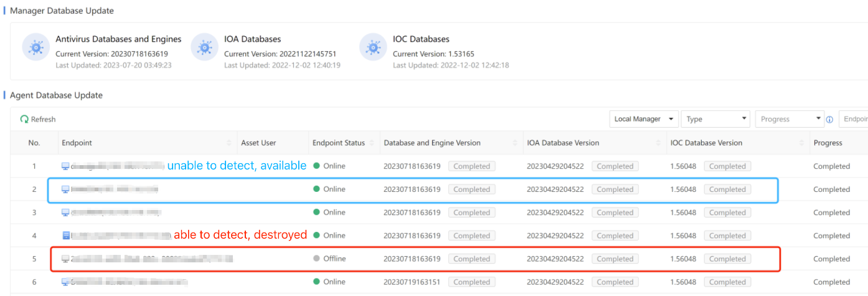Image resolution: width=868 pixels, height=296 pixels.
Task: Click the Endpoint column header text
Action: (77, 143)
